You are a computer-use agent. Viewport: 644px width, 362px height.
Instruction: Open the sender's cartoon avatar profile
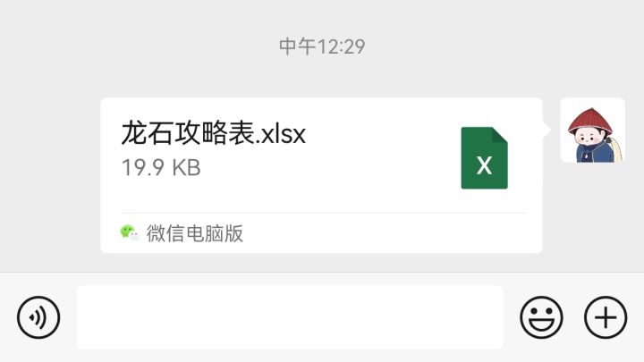click(x=593, y=130)
